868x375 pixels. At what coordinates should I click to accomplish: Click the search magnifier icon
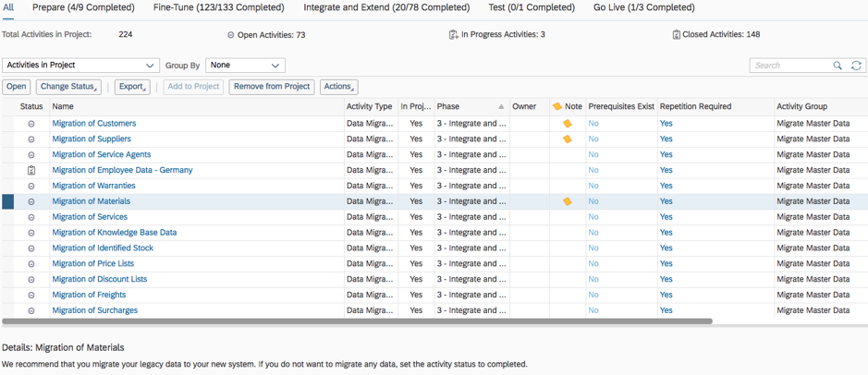point(837,66)
